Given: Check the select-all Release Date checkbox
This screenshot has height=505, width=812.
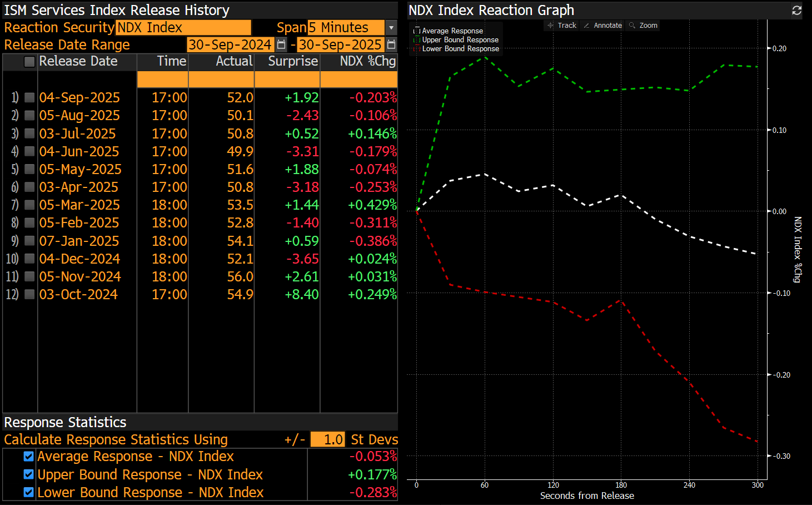Looking at the screenshot, I should point(29,62).
